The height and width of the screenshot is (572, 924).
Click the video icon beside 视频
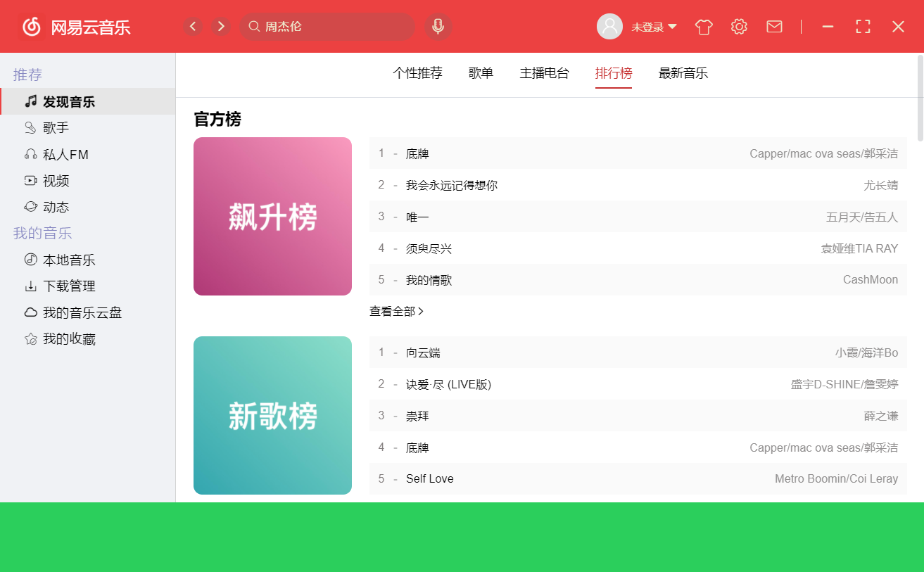click(30, 181)
